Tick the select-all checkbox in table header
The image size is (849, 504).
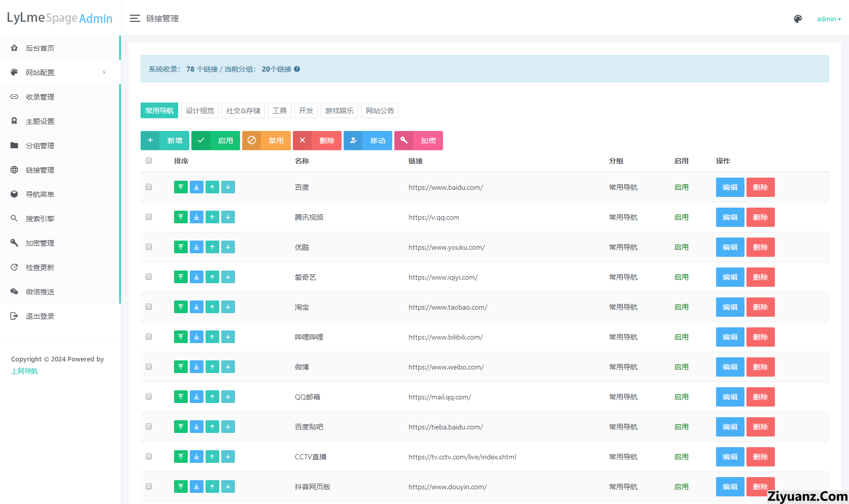[149, 161]
